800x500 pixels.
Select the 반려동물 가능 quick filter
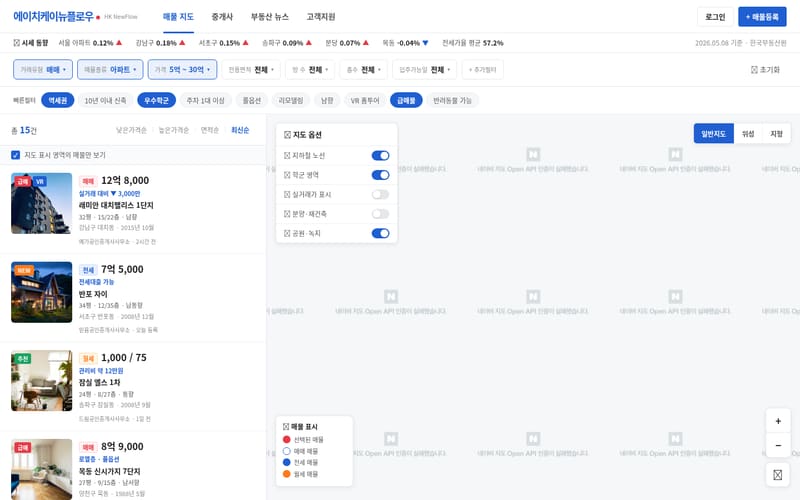click(453, 101)
